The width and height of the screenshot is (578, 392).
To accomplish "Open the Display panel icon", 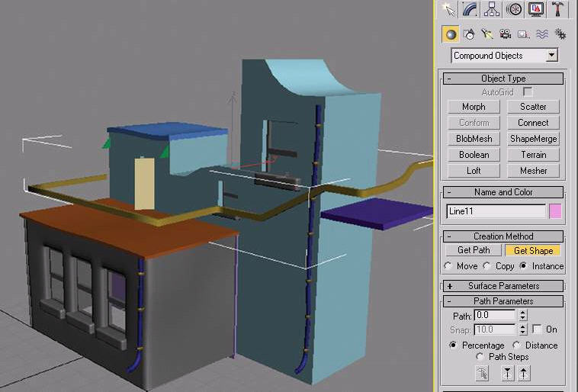I will (x=536, y=9).
